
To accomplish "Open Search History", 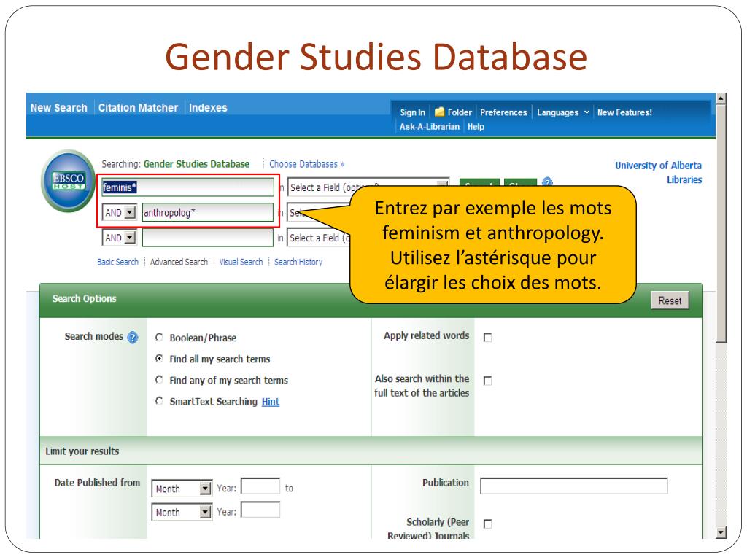I will 298,262.
